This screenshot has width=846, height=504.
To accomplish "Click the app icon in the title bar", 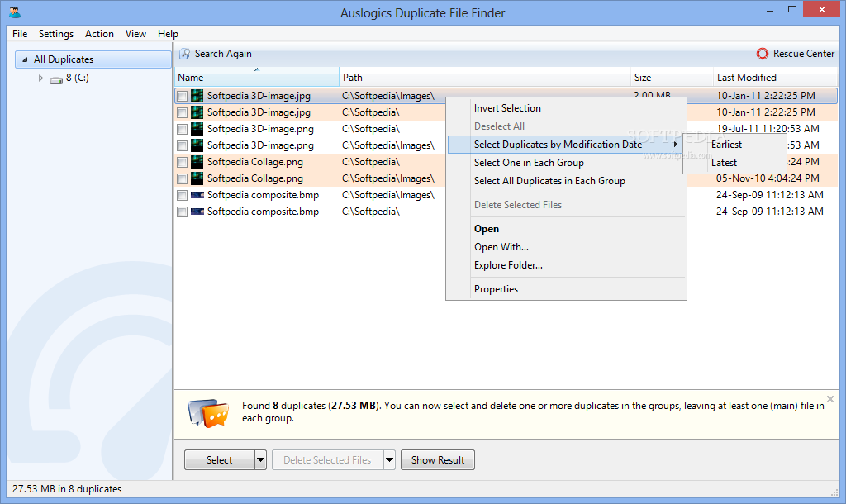I will click(15, 12).
